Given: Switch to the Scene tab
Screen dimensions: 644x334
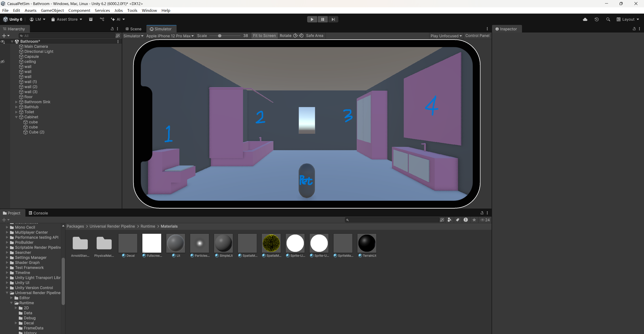Looking at the screenshot, I should tap(134, 29).
